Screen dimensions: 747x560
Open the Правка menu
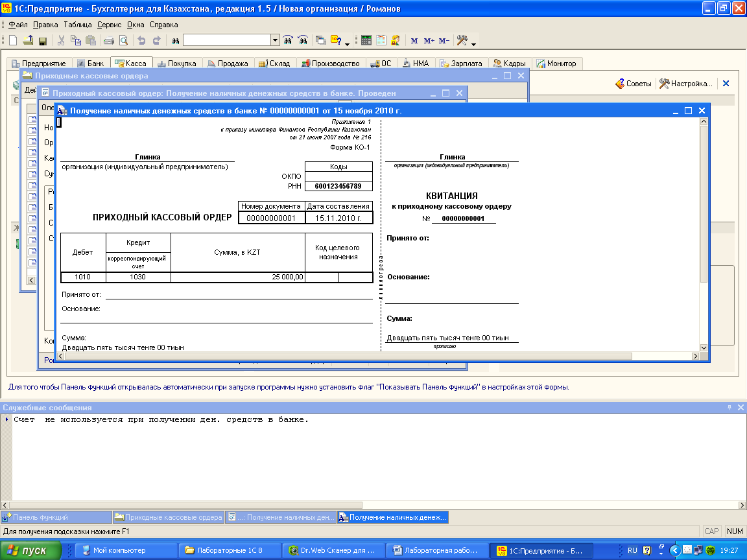coord(45,25)
